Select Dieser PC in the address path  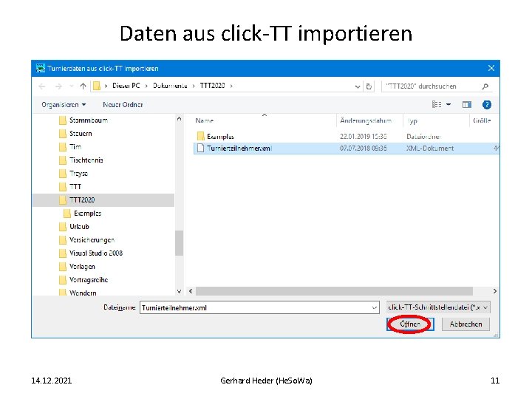click(x=126, y=86)
